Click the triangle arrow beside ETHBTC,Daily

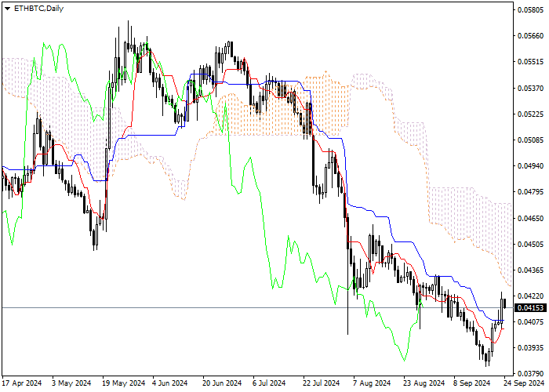click(x=7, y=9)
